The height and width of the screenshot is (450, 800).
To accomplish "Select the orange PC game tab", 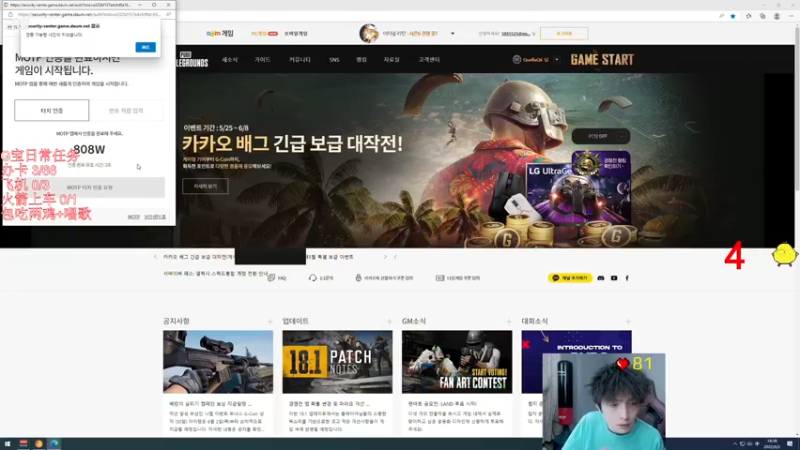I will (264, 34).
